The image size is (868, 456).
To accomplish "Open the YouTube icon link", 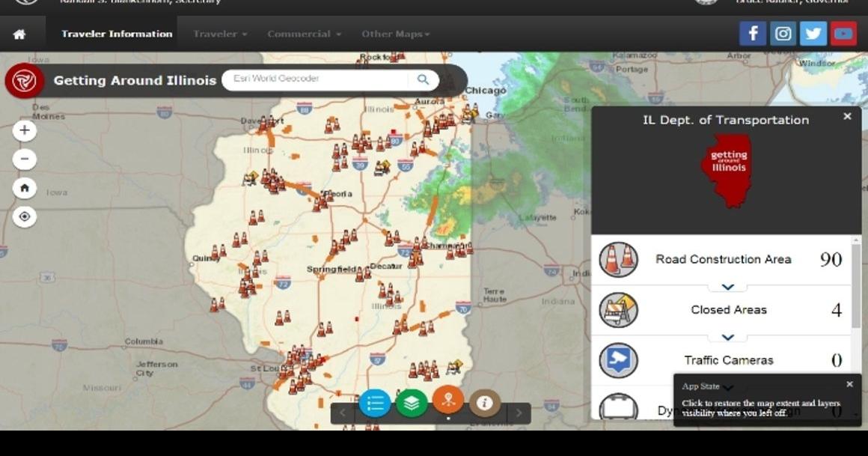I will tap(843, 34).
